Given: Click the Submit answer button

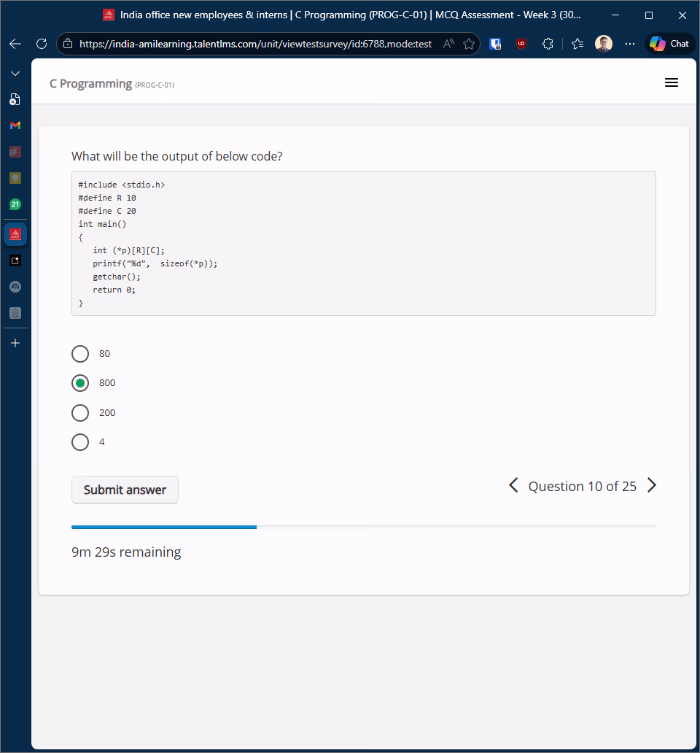Looking at the screenshot, I should pos(125,490).
